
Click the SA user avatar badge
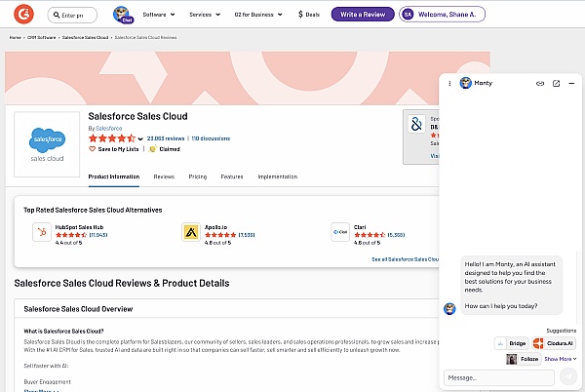click(408, 15)
